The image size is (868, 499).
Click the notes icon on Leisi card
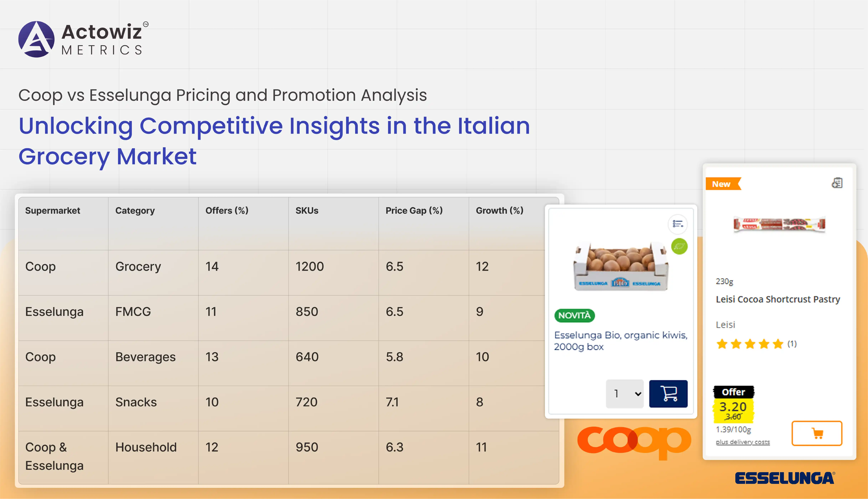[x=837, y=183]
